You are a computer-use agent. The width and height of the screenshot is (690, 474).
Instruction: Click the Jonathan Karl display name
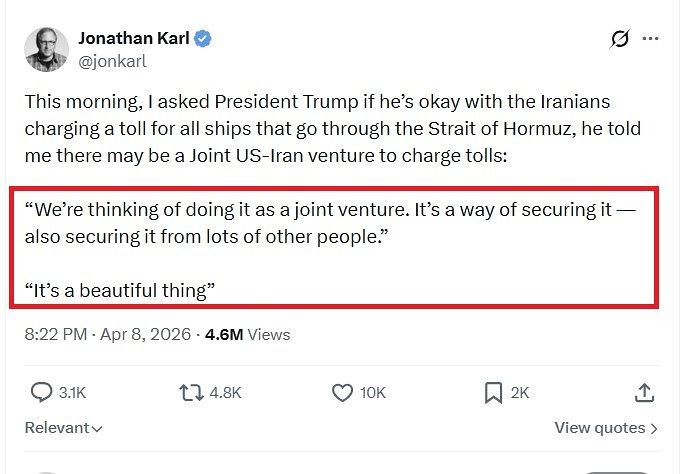[x=134, y=40]
